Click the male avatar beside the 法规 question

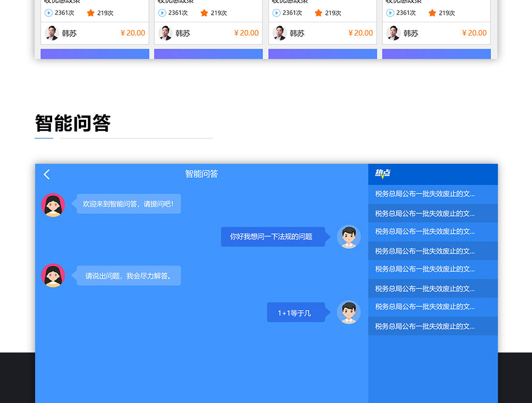348,237
